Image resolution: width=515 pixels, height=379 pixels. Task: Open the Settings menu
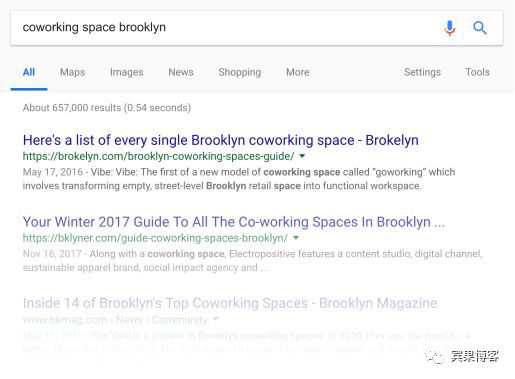click(x=422, y=72)
